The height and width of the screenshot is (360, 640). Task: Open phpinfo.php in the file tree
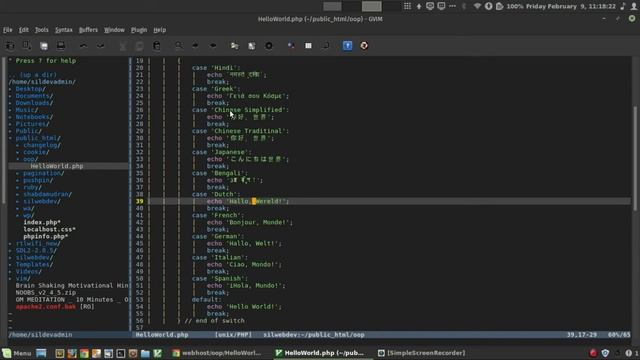tap(46, 236)
